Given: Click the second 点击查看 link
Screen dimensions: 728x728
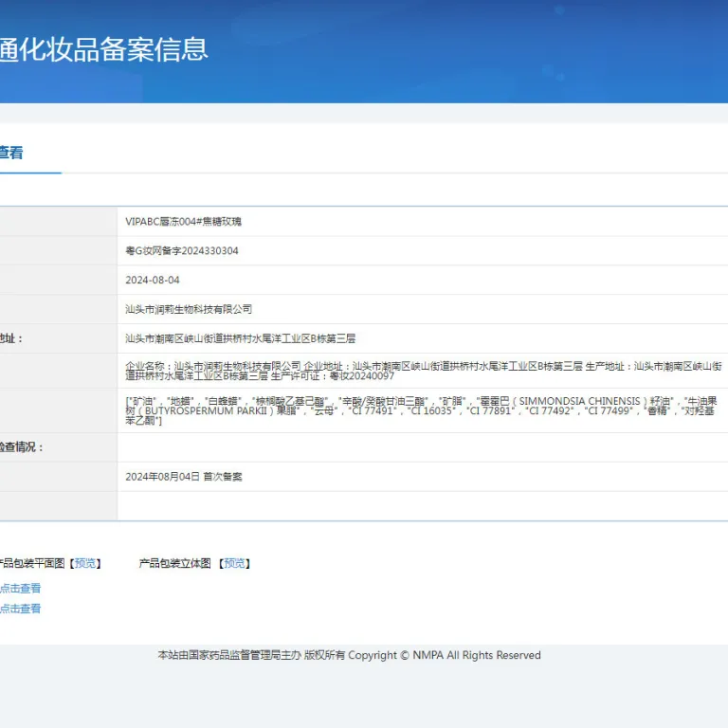Looking at the screenshot, I should tap(21, 609).
